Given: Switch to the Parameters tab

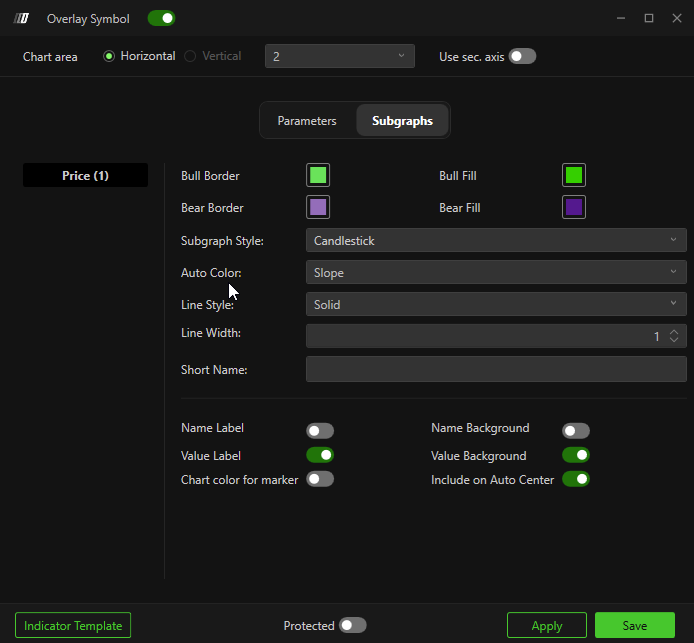Looking at the screenshot, I should point(307,121).
